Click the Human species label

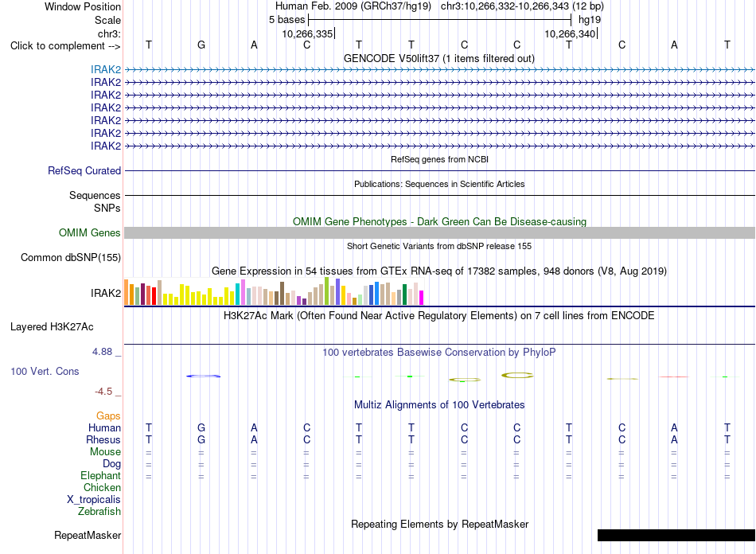point(104,427)
